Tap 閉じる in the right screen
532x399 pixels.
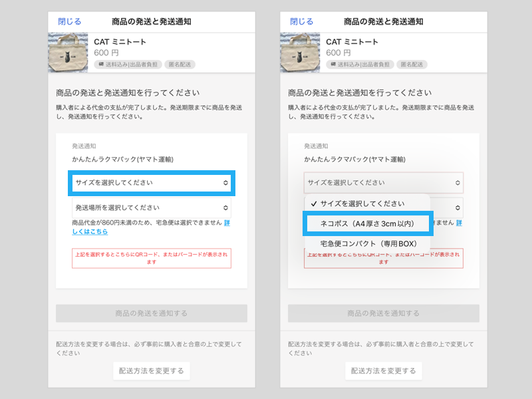[302, 22]
